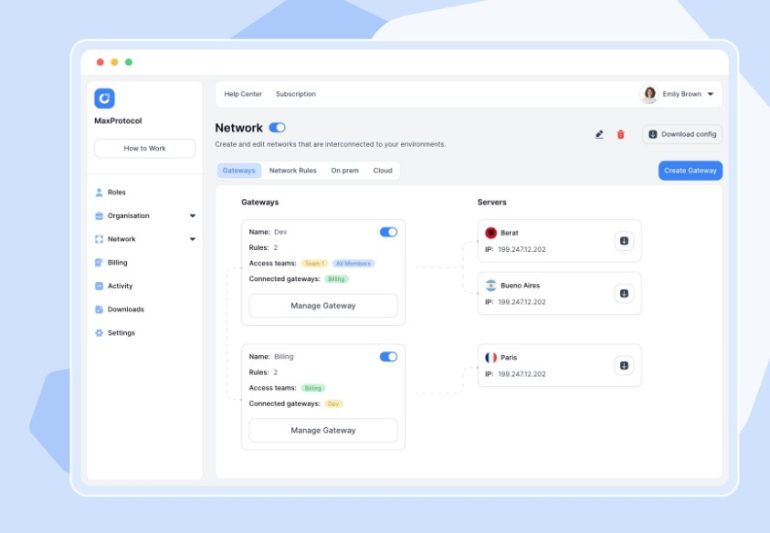
Task: Expand the Network sidebar menu arrow
Action: (192, 239)
